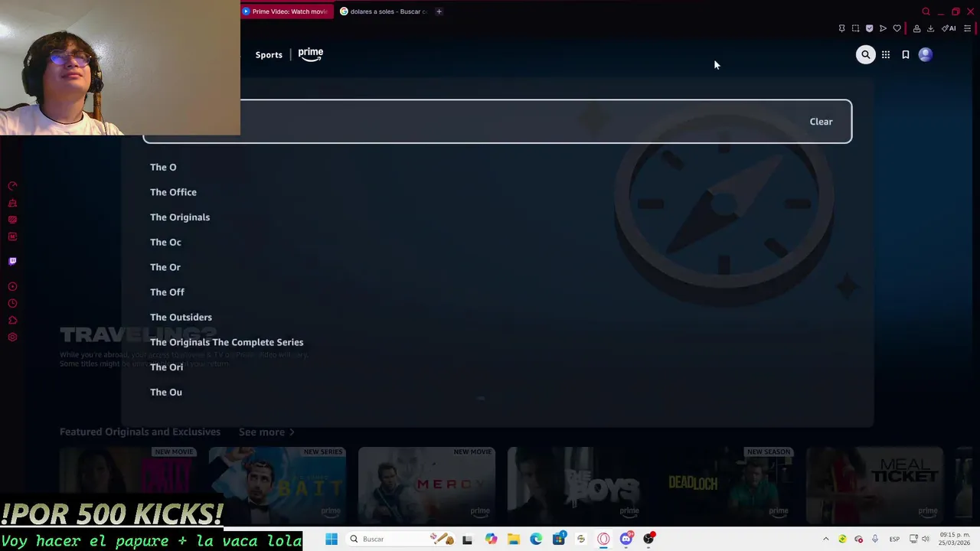Choose suggestion 'The Outsiders'
Image resolution: width=980 pixels, height=551 pixels.
181,317
